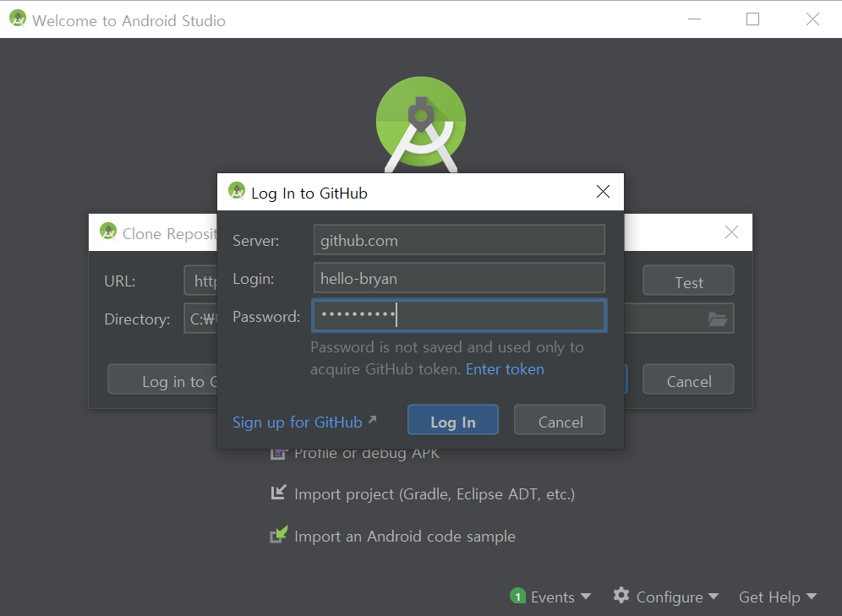This screenshot has height=616, width=842.
Task: Close the Welcome to Android Studio window
Action: coord(812,19)
